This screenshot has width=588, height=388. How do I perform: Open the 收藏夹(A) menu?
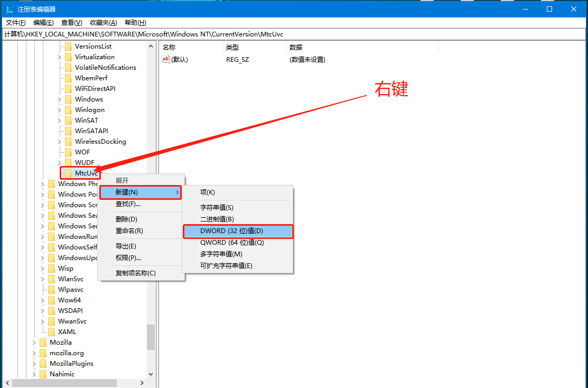click(103, 23)
